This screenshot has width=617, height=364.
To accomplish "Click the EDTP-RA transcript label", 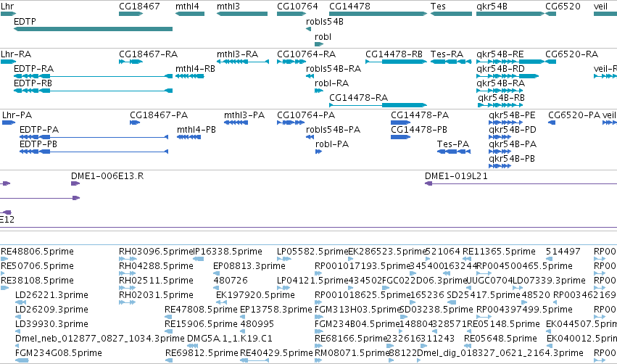I will tap(33, 68).
